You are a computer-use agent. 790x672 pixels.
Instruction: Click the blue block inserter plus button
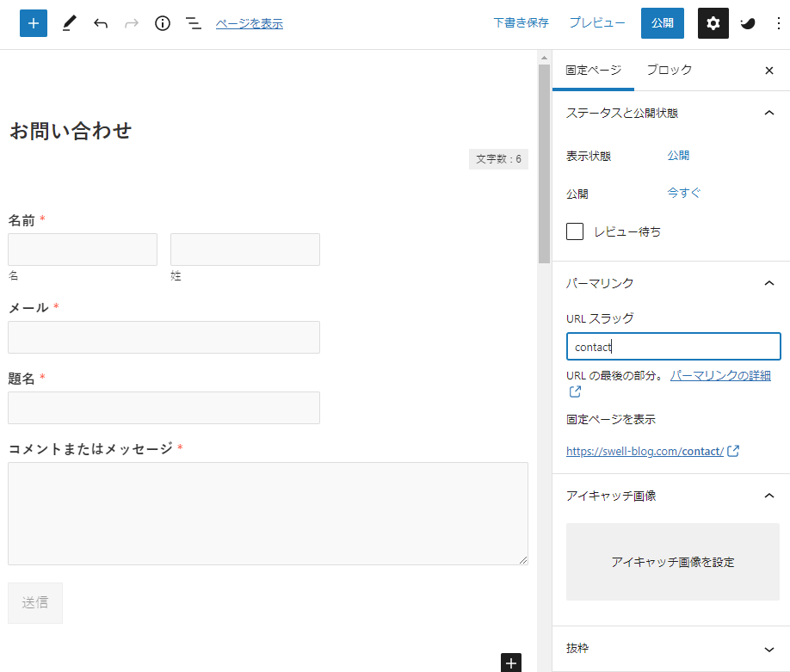[34, 23]
